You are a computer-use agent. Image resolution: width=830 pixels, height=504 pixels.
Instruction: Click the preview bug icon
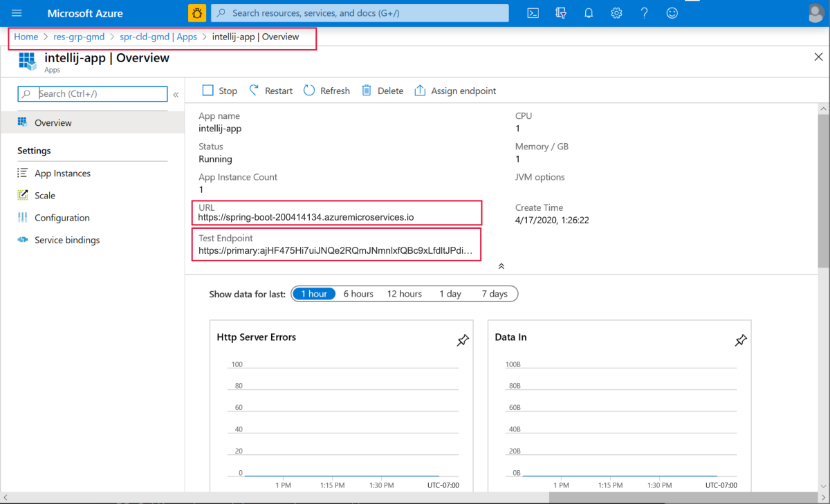[197, 13]
